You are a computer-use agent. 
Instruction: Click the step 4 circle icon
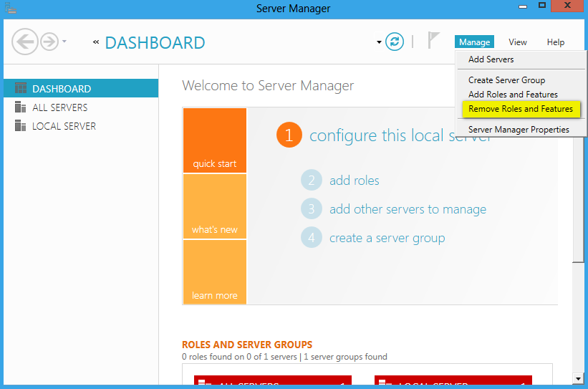point(312,237)
